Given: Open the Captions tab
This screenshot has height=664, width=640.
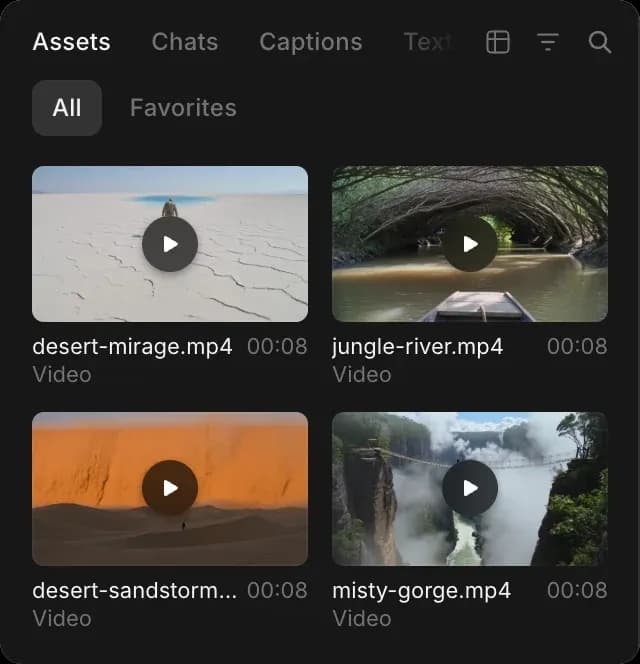Looking at the screenshot, I should tap(311, 42).
